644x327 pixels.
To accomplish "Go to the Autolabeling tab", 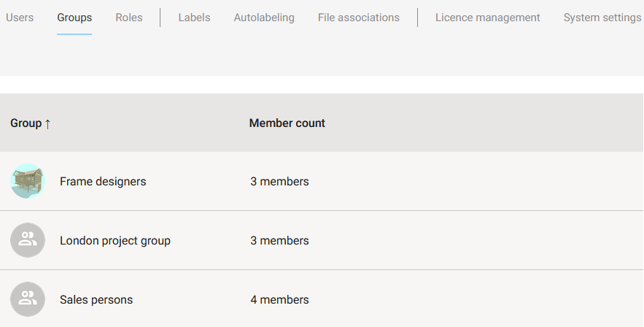I will click(x=264, y=18).
